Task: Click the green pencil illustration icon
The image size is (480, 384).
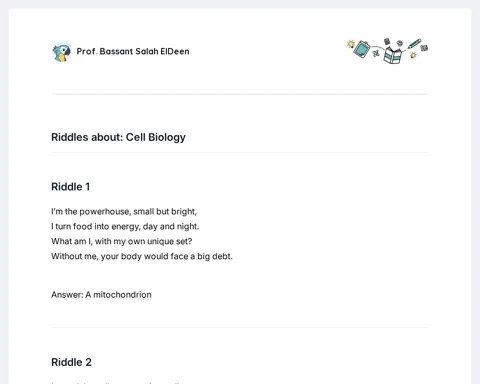Action: point(414,44)
